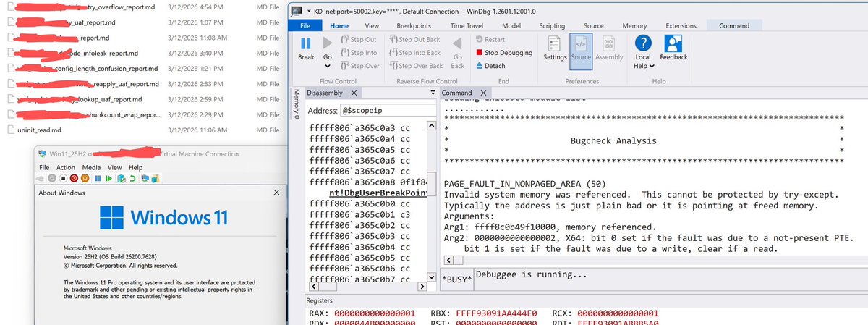Open the Media menu in Virtual Machine Connection

[91, 167]
